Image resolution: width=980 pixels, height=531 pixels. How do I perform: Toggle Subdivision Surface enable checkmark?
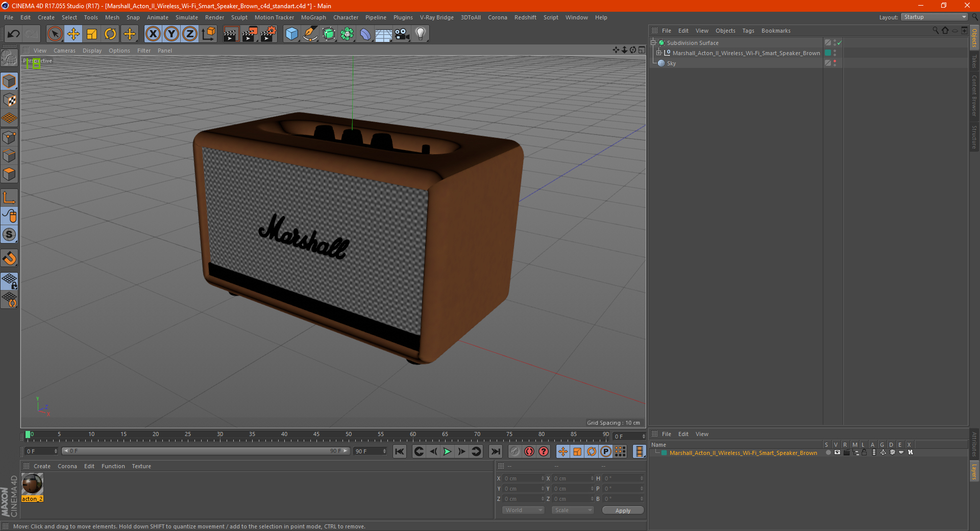(840, 43)
